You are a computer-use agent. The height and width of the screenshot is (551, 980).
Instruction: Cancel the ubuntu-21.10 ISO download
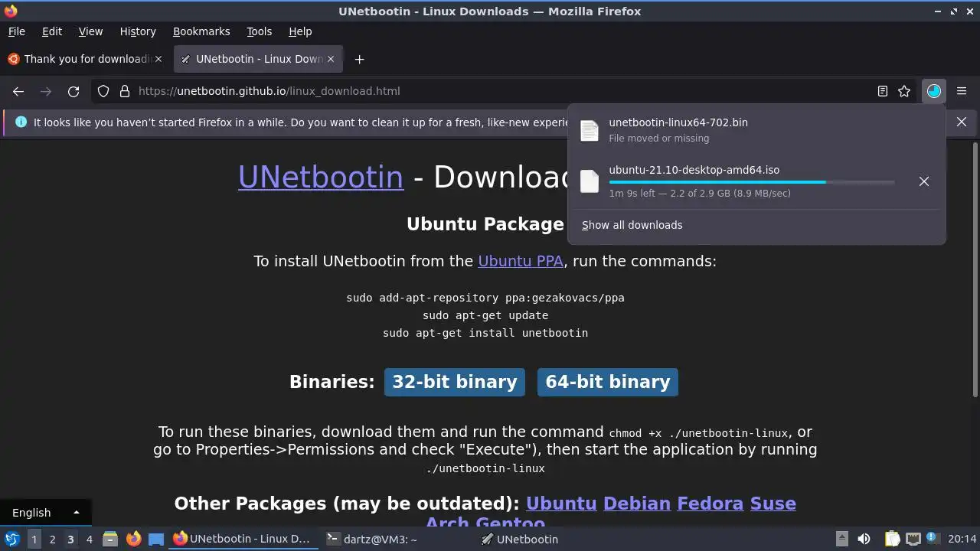pos(924,181)
